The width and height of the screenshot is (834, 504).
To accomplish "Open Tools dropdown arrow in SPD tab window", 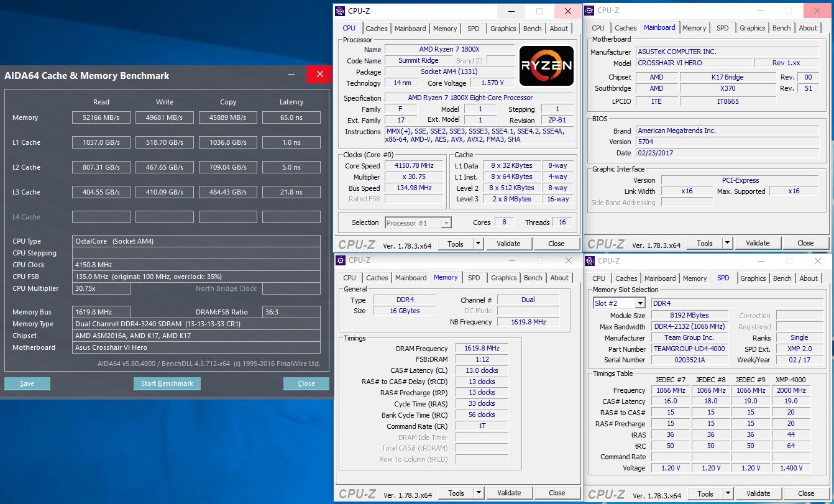I will (x=728, y=493).
